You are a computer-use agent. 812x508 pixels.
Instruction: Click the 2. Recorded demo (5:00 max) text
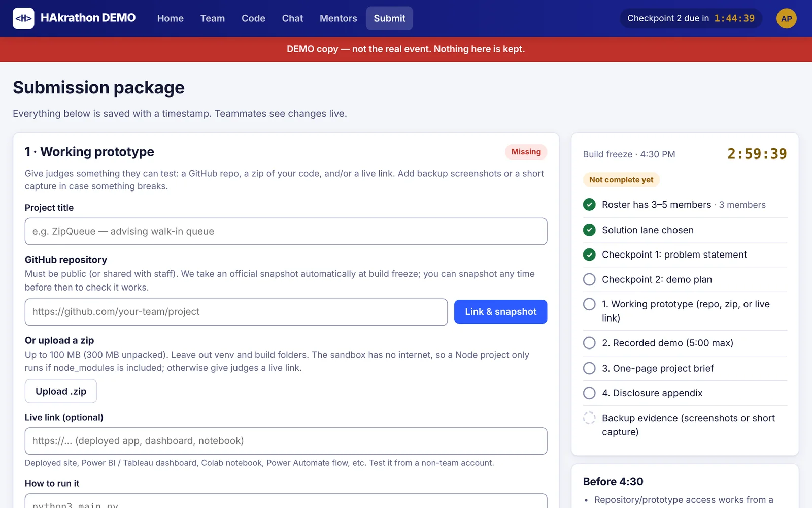[667, 343]
